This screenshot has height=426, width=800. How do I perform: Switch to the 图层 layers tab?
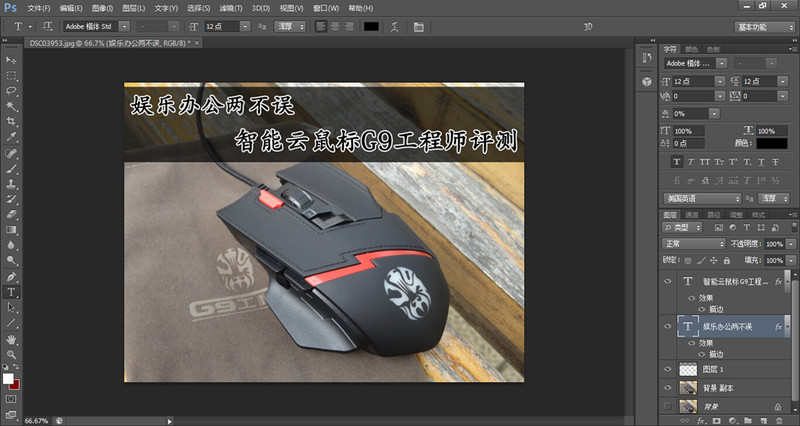(670, 215)
